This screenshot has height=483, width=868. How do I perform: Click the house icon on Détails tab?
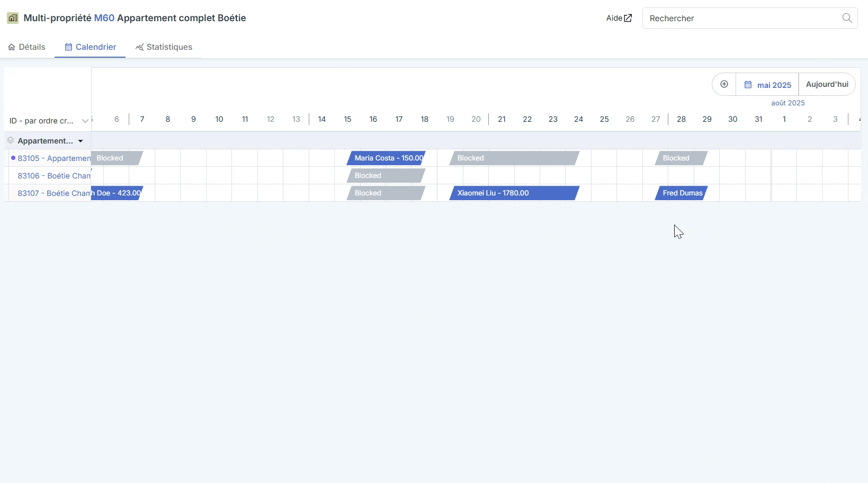pyautogui.click(x=12, y=47)
